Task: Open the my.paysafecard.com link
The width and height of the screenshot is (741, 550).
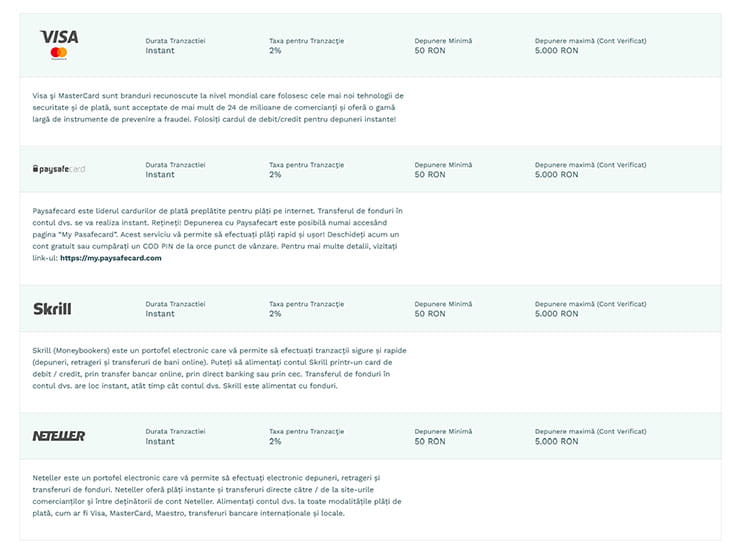Action: (110, 257)
